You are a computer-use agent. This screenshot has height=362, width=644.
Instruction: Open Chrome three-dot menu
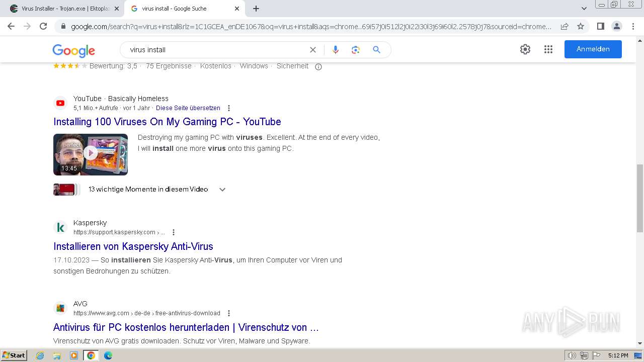(633, 26)
